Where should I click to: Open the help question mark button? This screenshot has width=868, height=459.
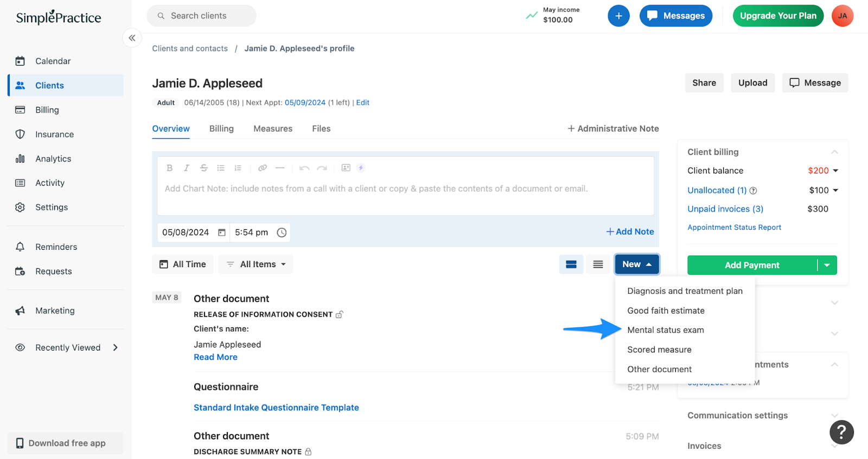coord(841,432)
